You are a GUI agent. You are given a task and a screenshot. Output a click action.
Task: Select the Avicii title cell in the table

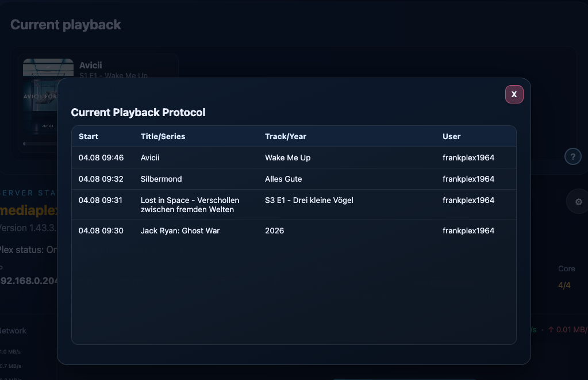[150, 158]
